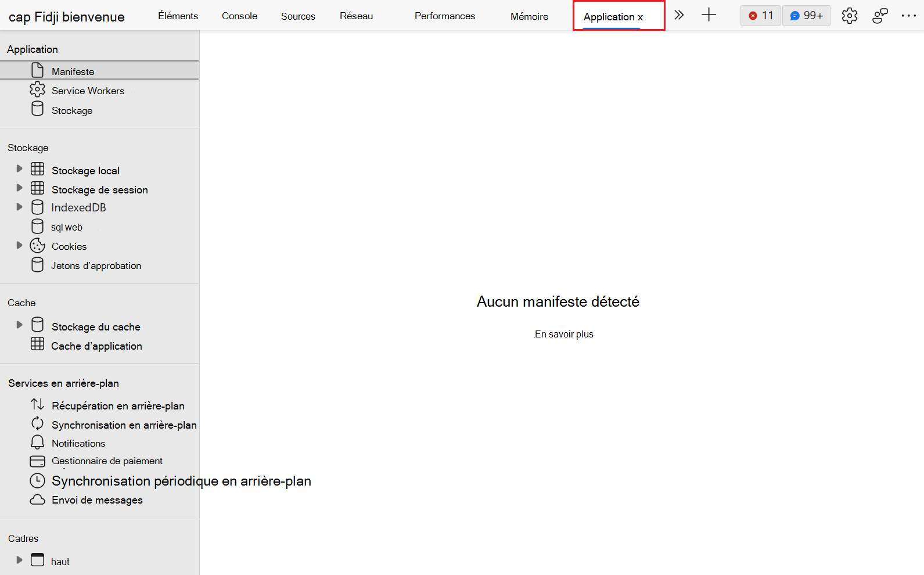
Task: Click the haut frame window icon
Action: pos(37,559)
